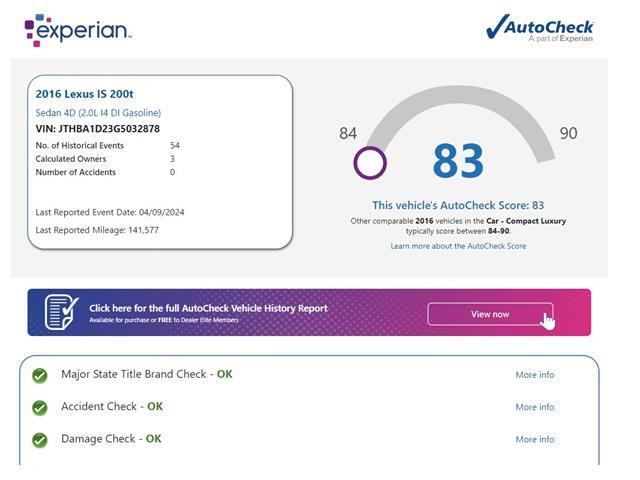Click the green check beside Accident Check
640x480 pixels.
tap(40, 407)
